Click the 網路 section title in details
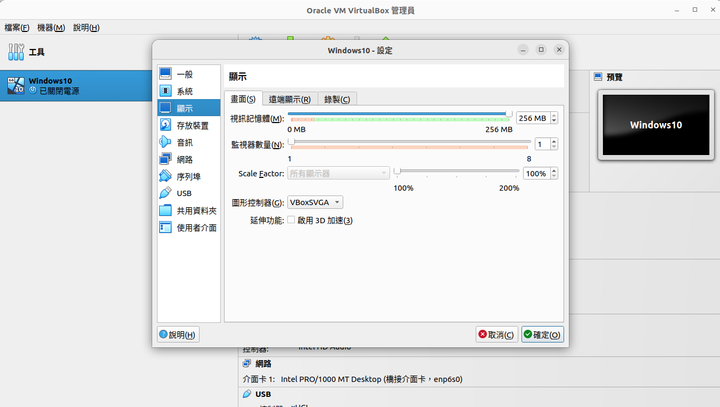720x407 pixels. (x=263, y=363)
